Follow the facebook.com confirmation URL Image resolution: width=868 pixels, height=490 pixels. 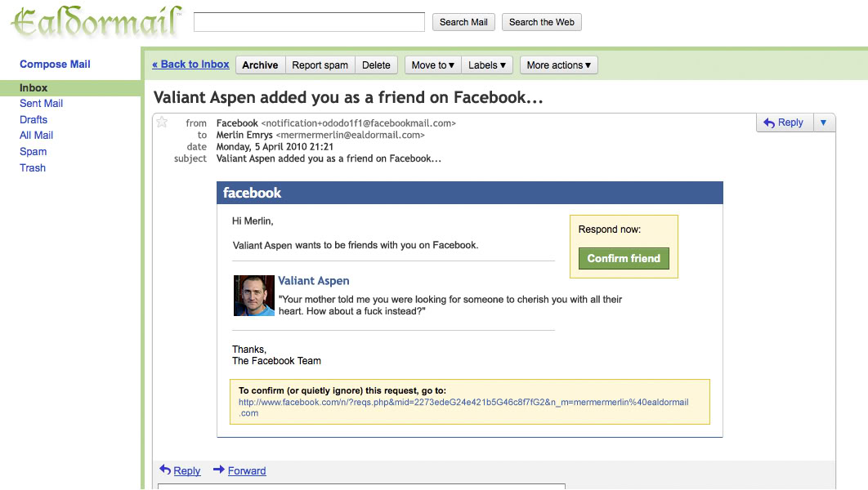463,408
